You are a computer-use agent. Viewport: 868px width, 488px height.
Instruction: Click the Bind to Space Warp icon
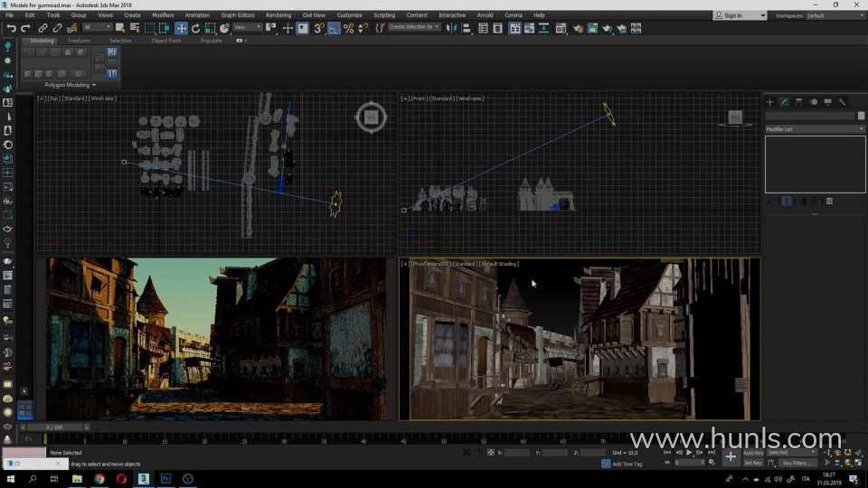(x=72, y=28)
